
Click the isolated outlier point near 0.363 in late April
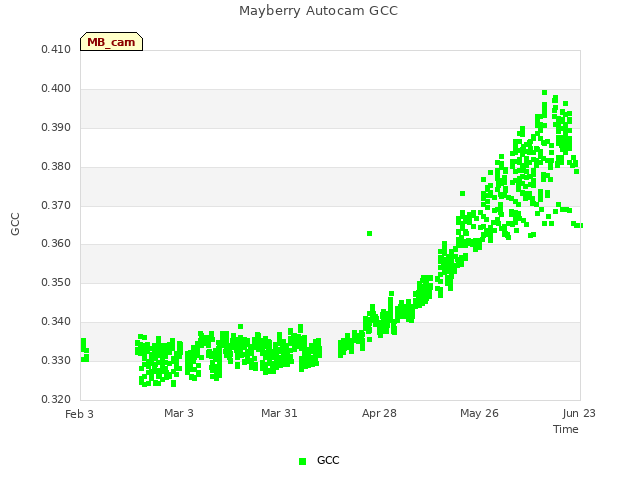pyautogui.click(x=369, y=233)
